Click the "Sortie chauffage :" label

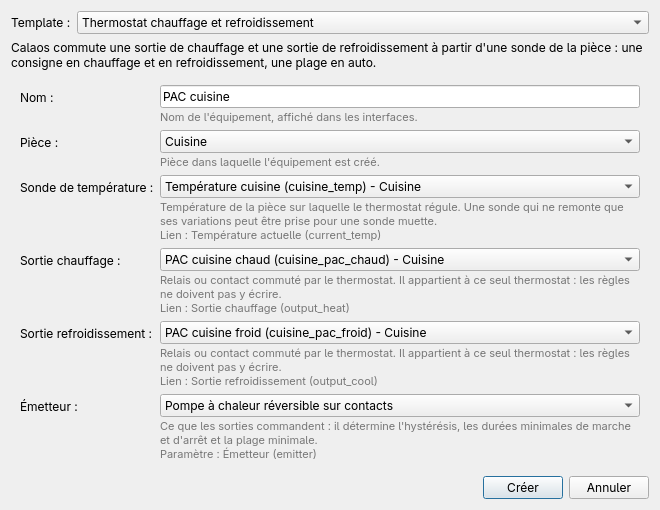coord(70,261)
